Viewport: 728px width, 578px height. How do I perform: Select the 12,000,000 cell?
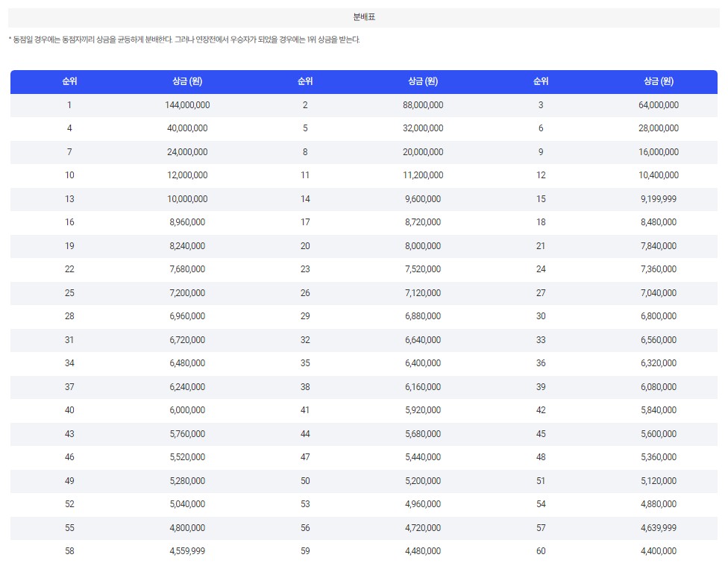[187, 175]
